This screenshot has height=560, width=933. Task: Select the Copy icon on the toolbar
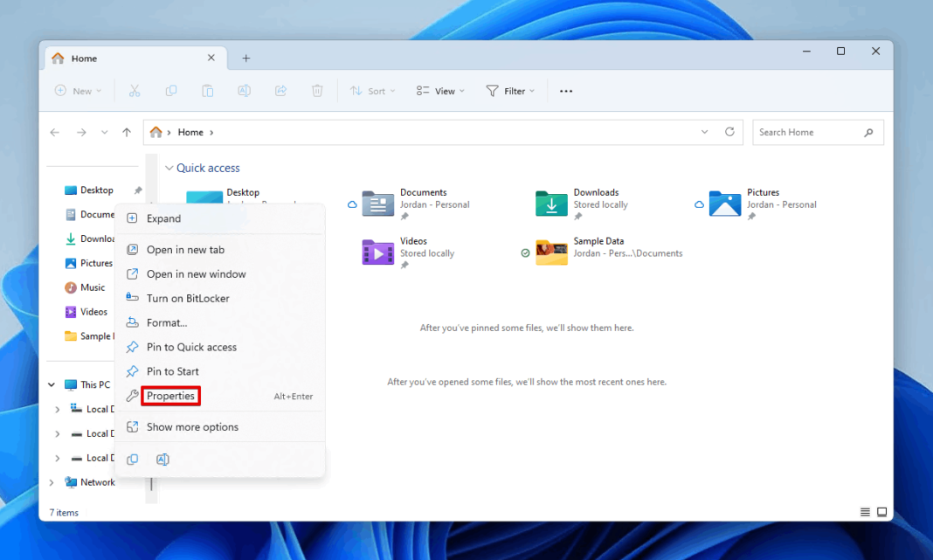coord(171,90)
